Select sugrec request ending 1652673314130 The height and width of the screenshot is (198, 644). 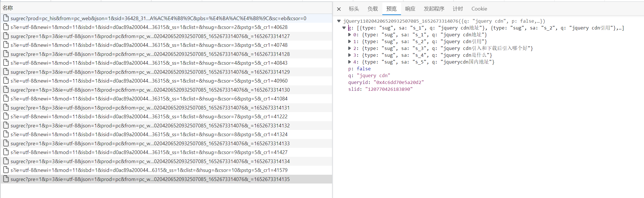(166, 90)
